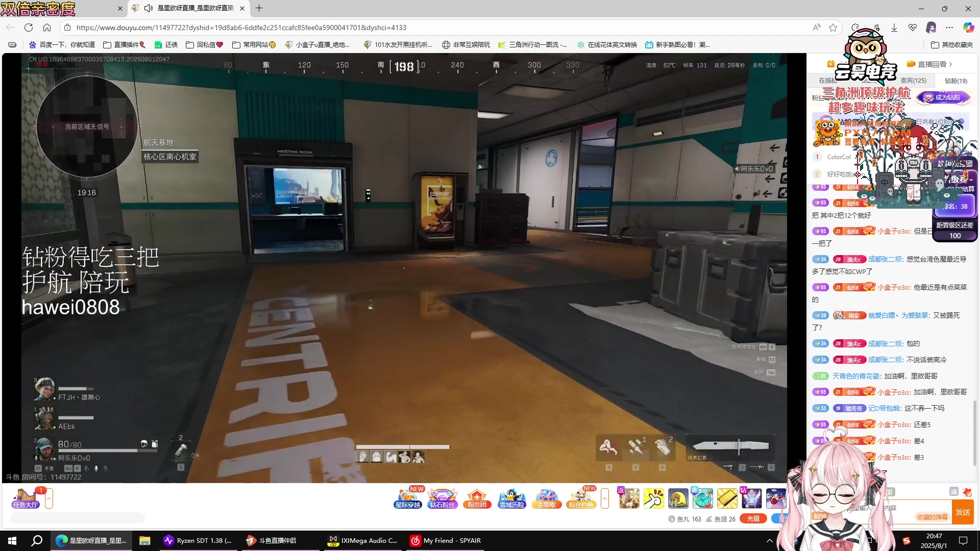
Task: Select the yellow crying blob gift
Action: click(678, 498)
